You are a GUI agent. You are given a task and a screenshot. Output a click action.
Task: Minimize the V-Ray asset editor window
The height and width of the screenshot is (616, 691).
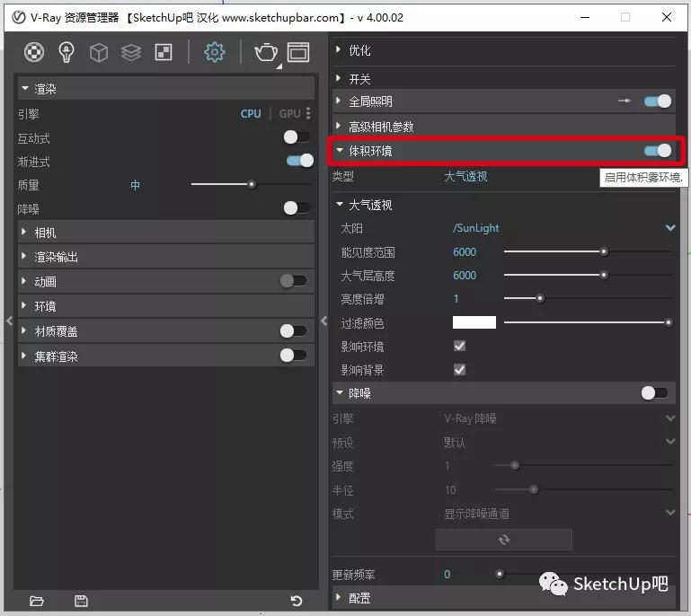click(585, 17)
